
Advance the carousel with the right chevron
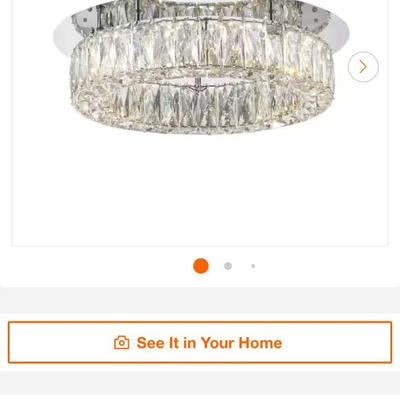click(x=363, y=67)
